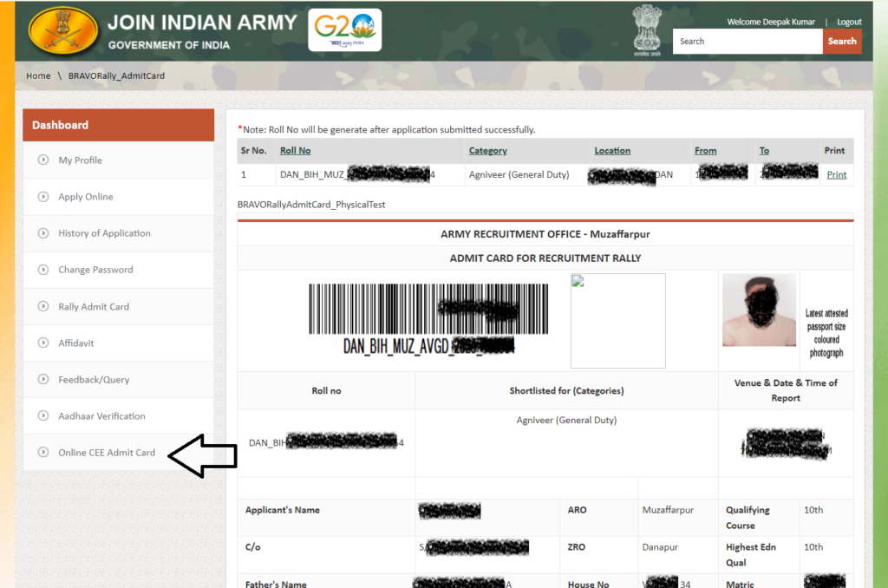Click the broken image placeholder icon
Image resolution: width=888 pixels, height=588 pixels.
click(578, 281)
